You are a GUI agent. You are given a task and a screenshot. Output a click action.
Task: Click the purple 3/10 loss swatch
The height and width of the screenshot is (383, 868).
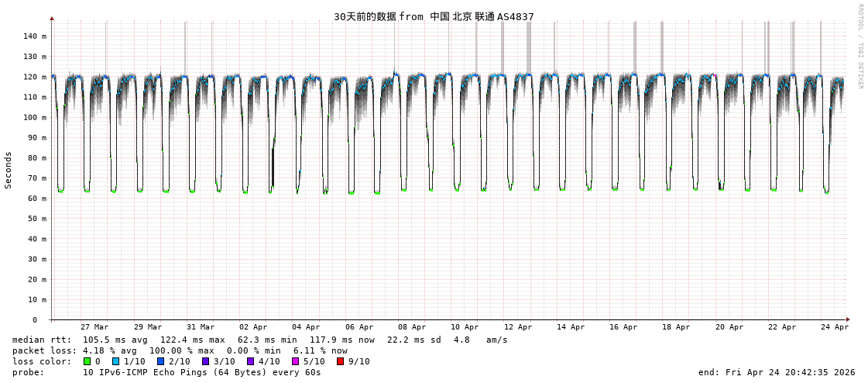(x=205, y=361)
